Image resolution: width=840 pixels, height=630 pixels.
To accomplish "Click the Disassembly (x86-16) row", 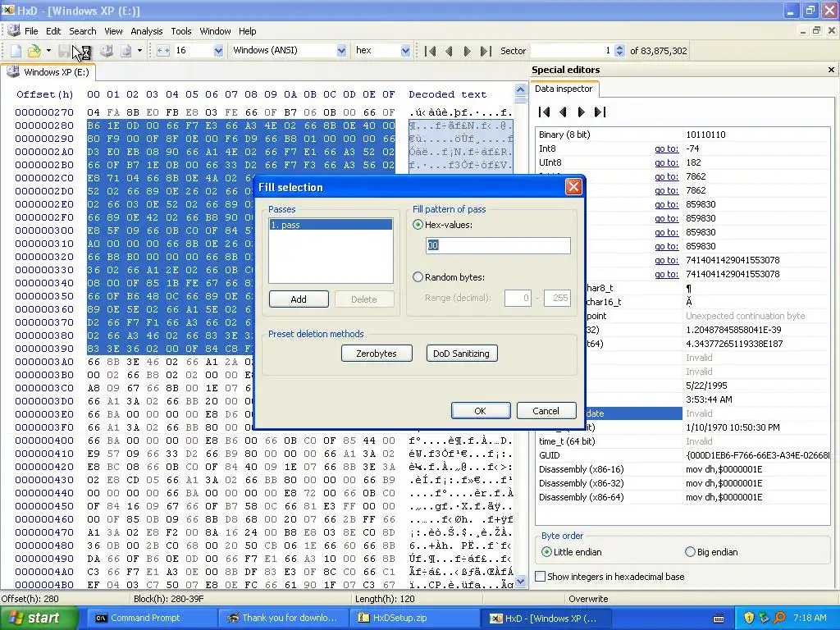I will point(683,469).
